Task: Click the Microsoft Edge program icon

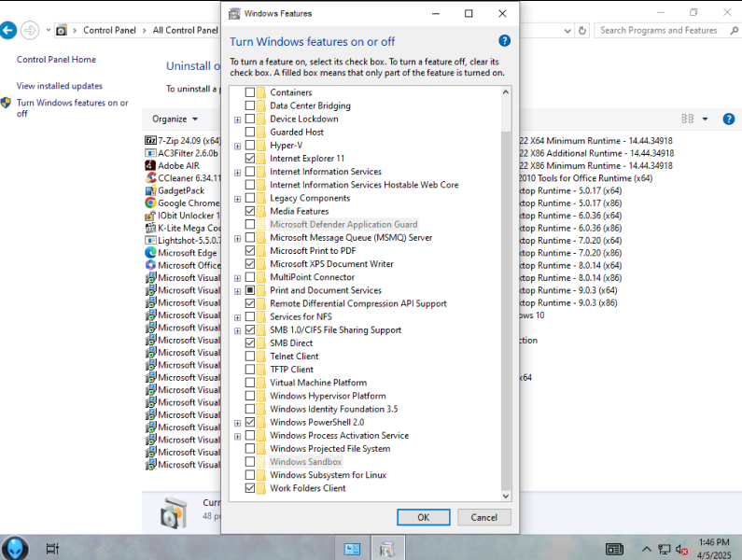Action: (150, 253)
